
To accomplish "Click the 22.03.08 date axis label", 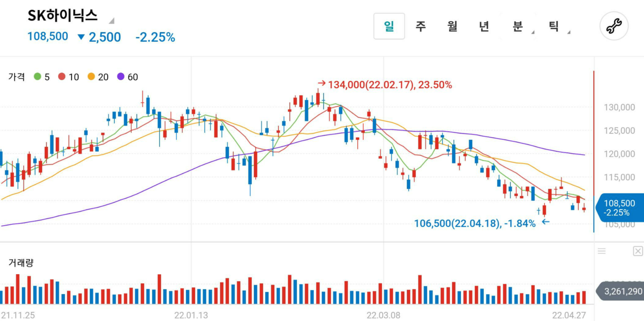I will [384, 315].
